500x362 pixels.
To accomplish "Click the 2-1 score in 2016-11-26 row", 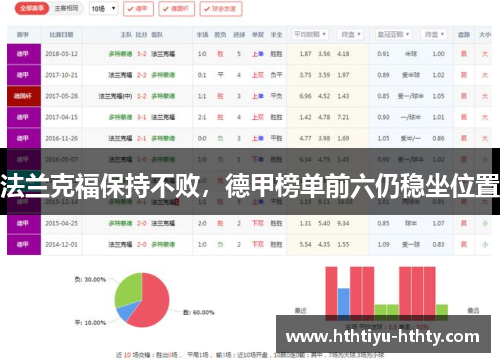I will [142, 138].
